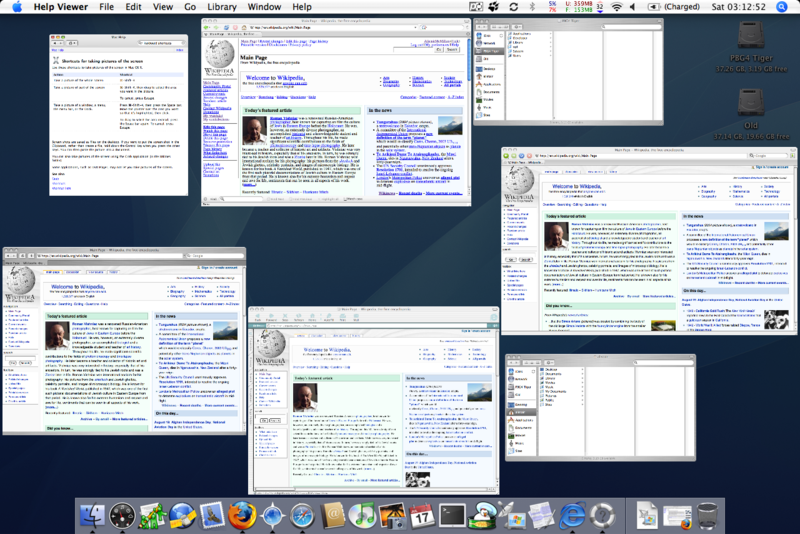
Task: Open Help Viewer lifebuoy icon in dock
Action: pyautogui.click(x=603, y=515)
